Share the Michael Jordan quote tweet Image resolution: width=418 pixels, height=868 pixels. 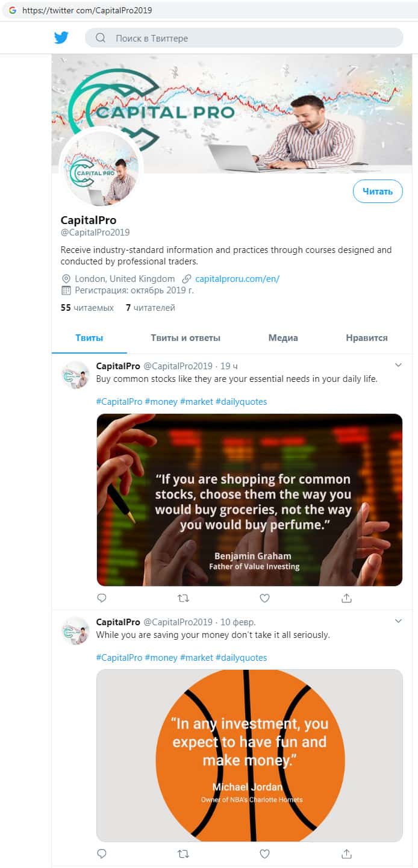(346, 854)
